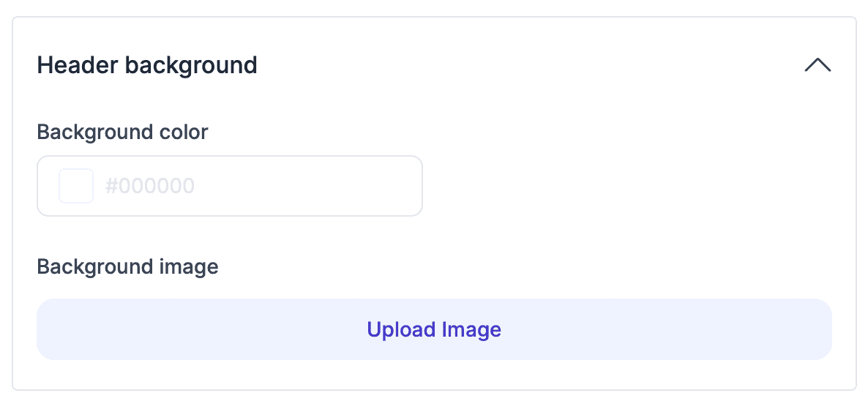Image resolution: width=868 pixels, height=404 pixels.
Task: Click the Background image label
Action: (x=127, y=266)
